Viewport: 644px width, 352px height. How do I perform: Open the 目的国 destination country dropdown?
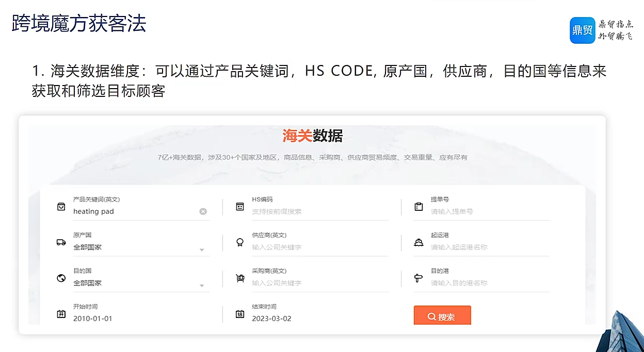[x=202, y=286]
